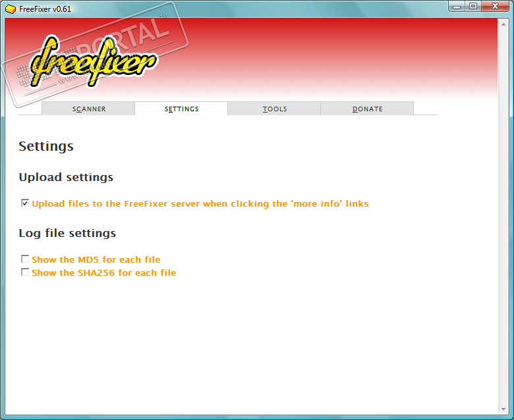Maximize the FreeFixer window
Image resolution: width=514 pixels, height=420 pixels.
tap(473, 6)
